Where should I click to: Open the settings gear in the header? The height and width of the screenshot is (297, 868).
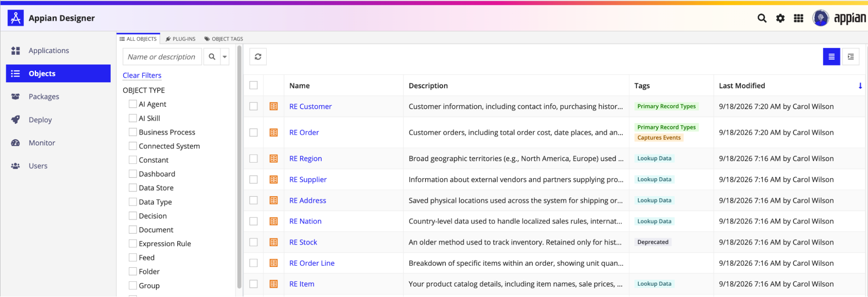(780, 18)
